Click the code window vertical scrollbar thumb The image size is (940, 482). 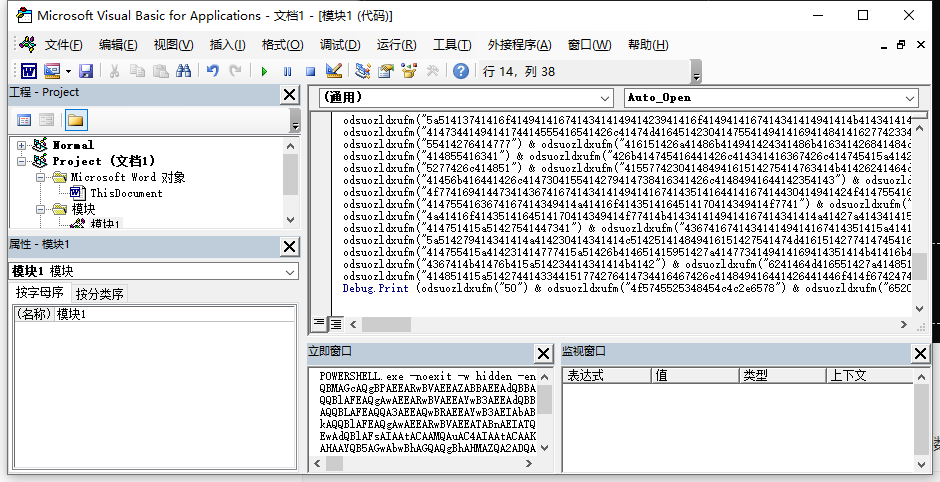pos(920,267)
